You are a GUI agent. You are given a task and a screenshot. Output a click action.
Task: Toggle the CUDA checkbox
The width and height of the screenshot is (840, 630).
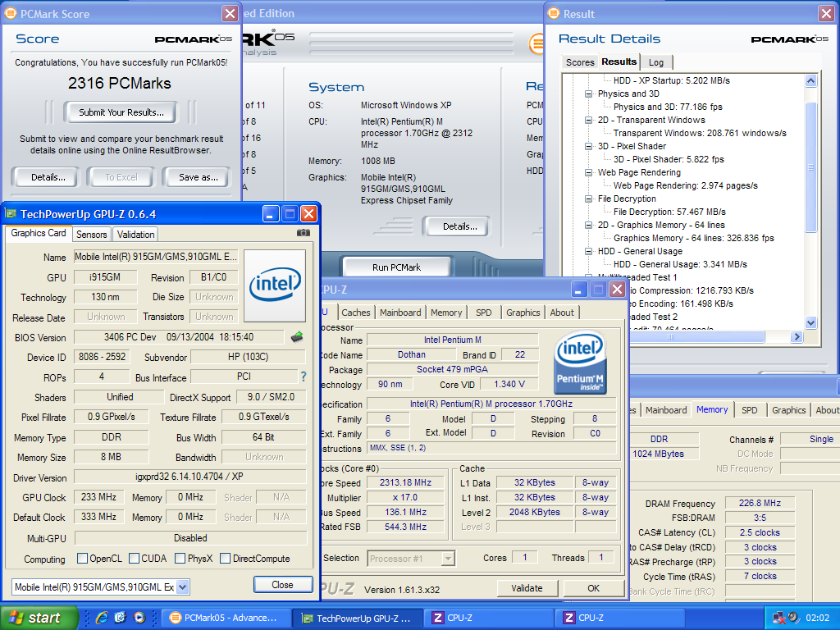pos(135,558)
